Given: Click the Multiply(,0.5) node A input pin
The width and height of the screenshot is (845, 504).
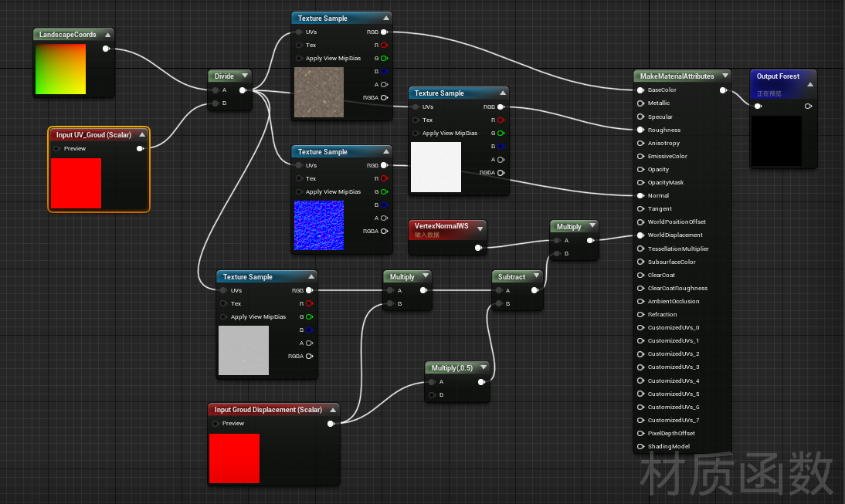Looking at the screenshot, I should click(x=433, y=382).
